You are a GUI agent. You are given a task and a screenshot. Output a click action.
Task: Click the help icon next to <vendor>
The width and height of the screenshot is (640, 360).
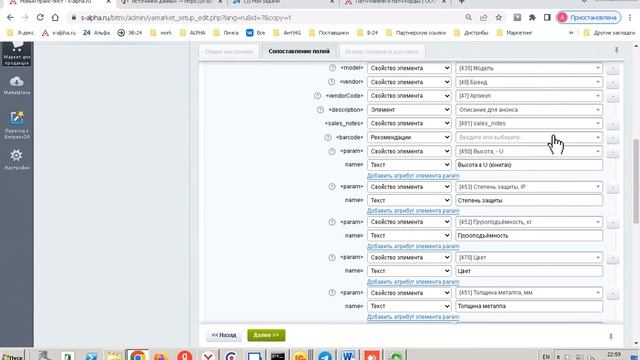pyautogui.click(x=331, y=82)
